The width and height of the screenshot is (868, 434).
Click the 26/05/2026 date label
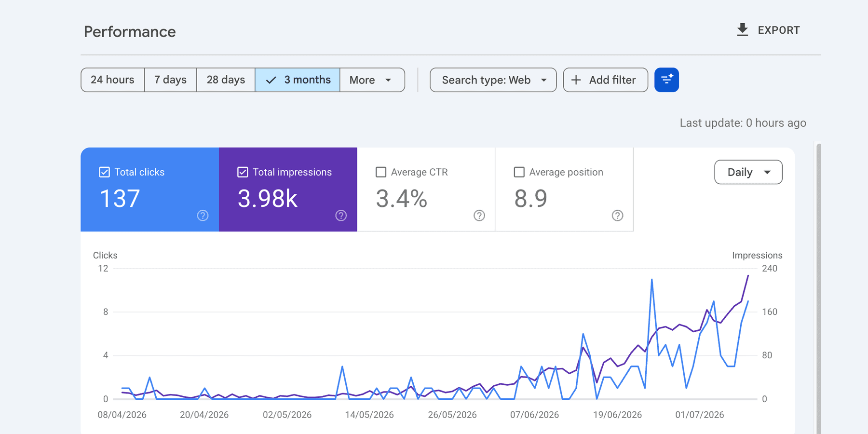point(452,415)
